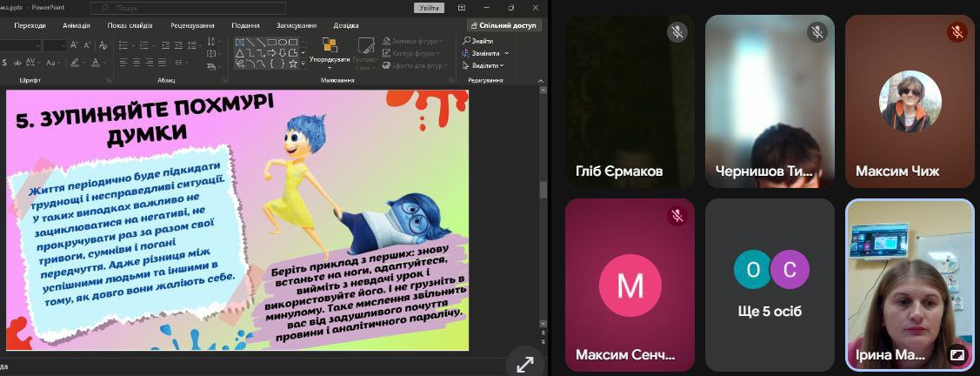The width and height of the screenshot is (980, 376).
Task: Click picture-in-picture icon on Ірина's tile
Action: click(957, 355)
